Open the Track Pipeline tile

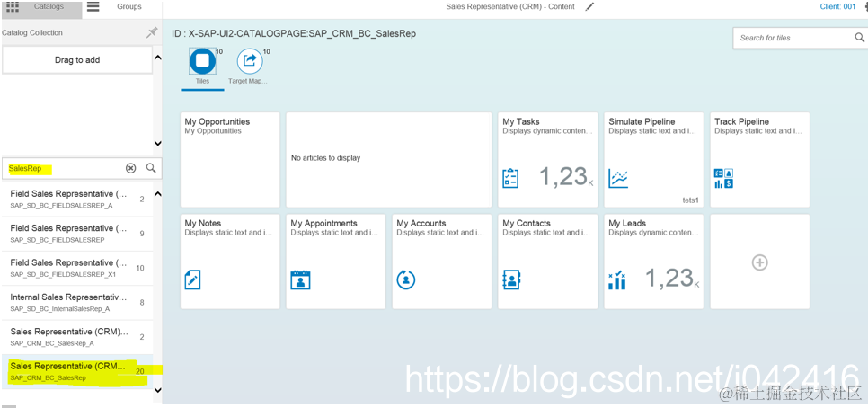point(759,160)
